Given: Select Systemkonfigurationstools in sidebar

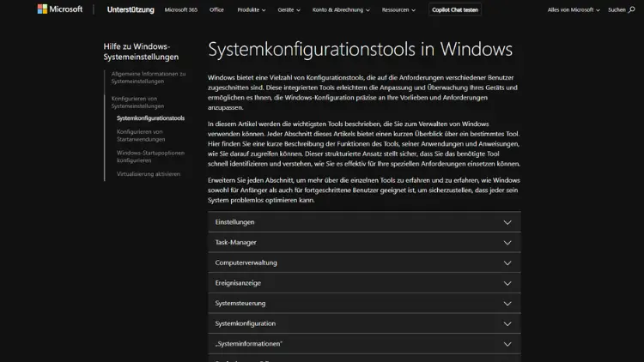Looking at the screenshot, I should 150,118.
